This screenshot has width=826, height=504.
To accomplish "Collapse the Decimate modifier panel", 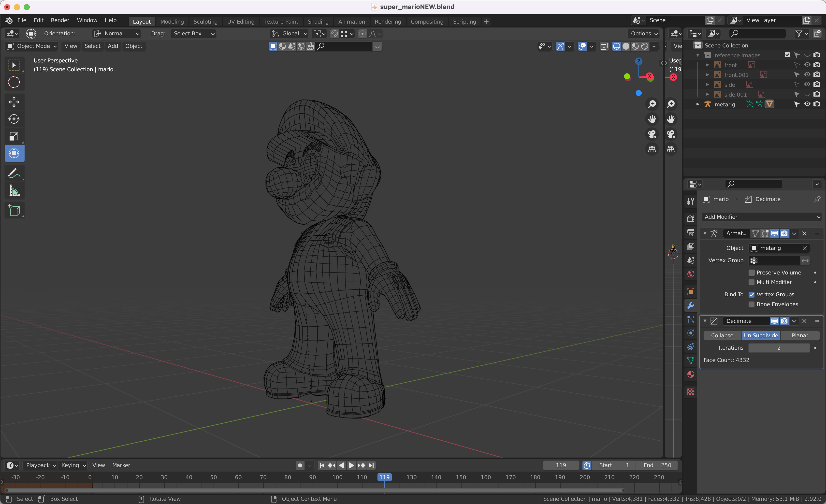I will 705,321.
